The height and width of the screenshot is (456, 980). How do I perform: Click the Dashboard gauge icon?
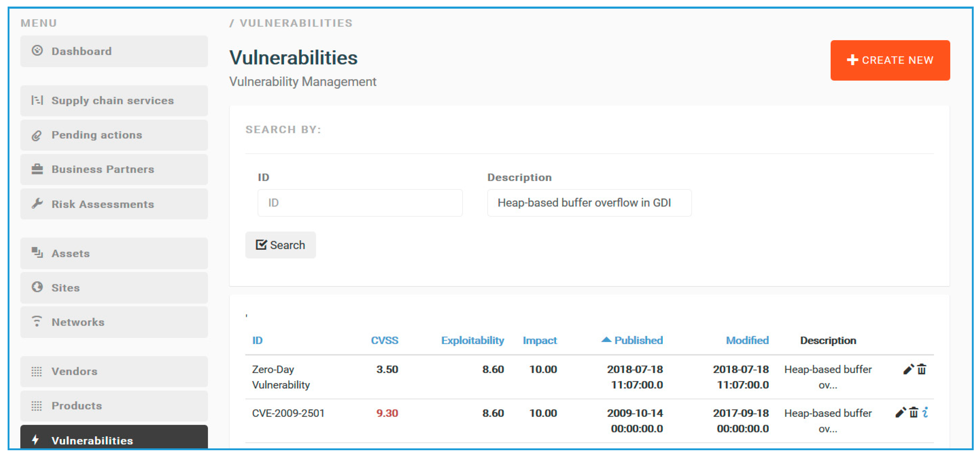pos(37,51)
